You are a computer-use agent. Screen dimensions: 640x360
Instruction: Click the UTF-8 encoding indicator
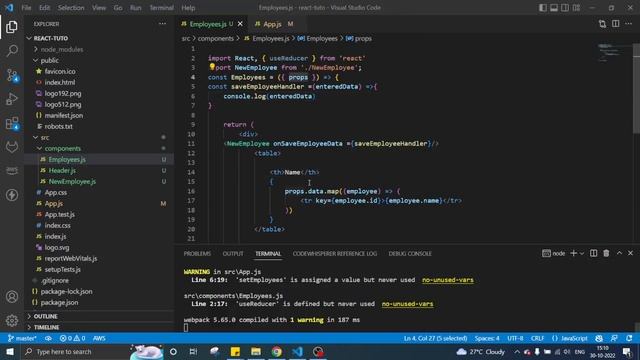(x=515, y=338)
